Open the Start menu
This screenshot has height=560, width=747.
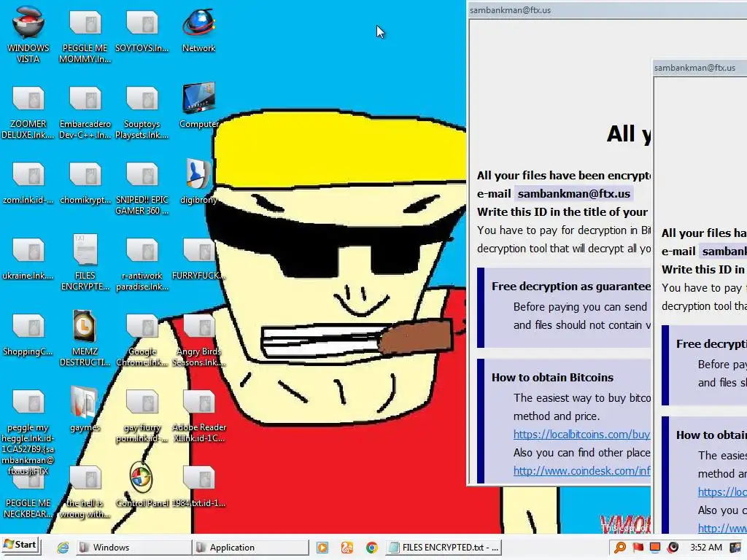tap(20, 545)
